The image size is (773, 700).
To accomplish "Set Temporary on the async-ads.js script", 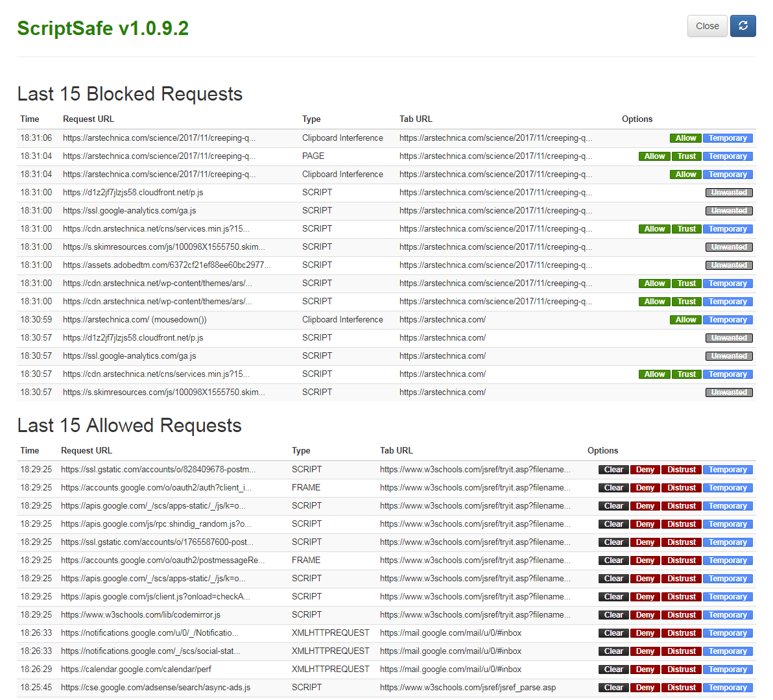I will point(728,687).
